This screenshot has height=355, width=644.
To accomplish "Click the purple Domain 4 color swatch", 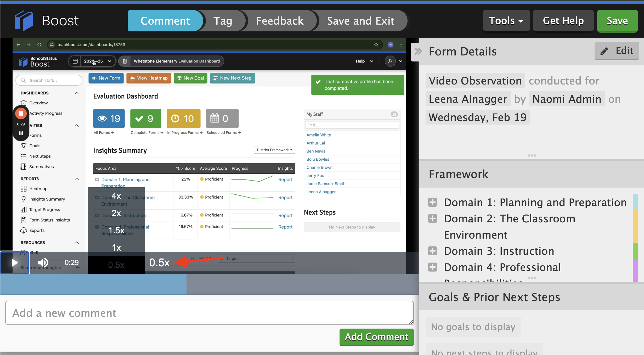I will point(635,270).
